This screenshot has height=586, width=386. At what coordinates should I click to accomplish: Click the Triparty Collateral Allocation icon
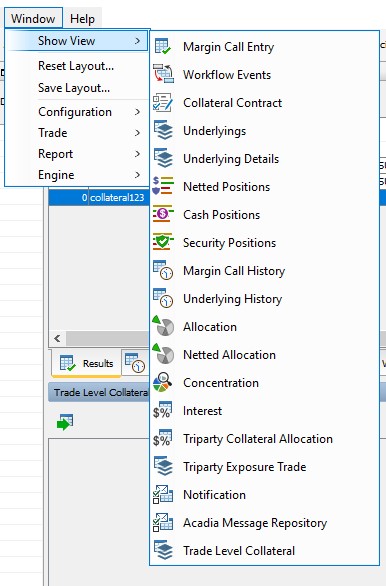(163, 438)
